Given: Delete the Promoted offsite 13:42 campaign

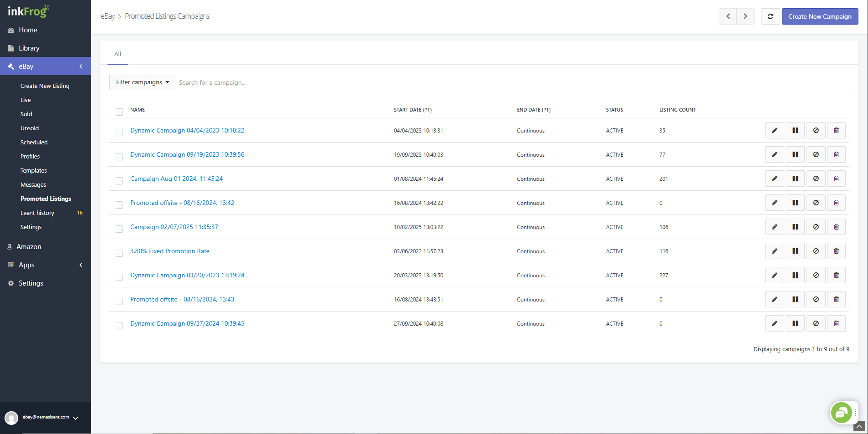Looking at the screenshot, I should pos(836,203).
